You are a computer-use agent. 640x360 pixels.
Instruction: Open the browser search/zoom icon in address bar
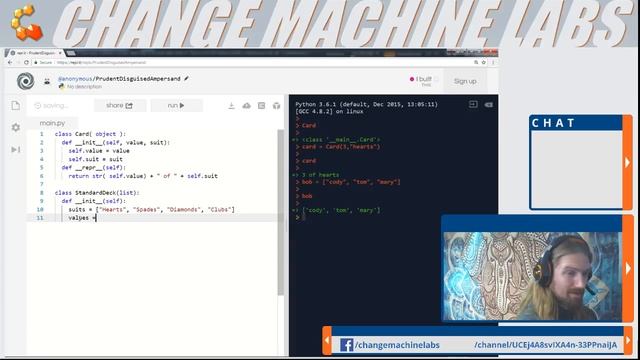click(x=476, y=62)
